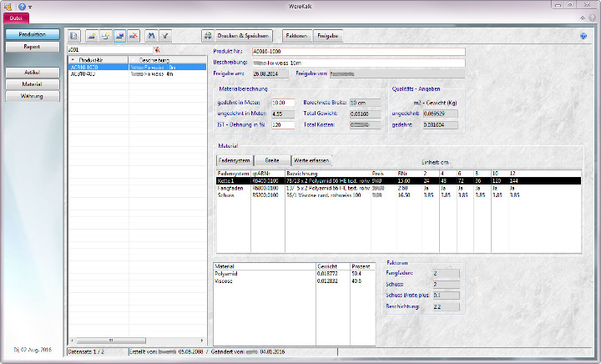Click the gedehnt in Meter input field

coord(283,103)
